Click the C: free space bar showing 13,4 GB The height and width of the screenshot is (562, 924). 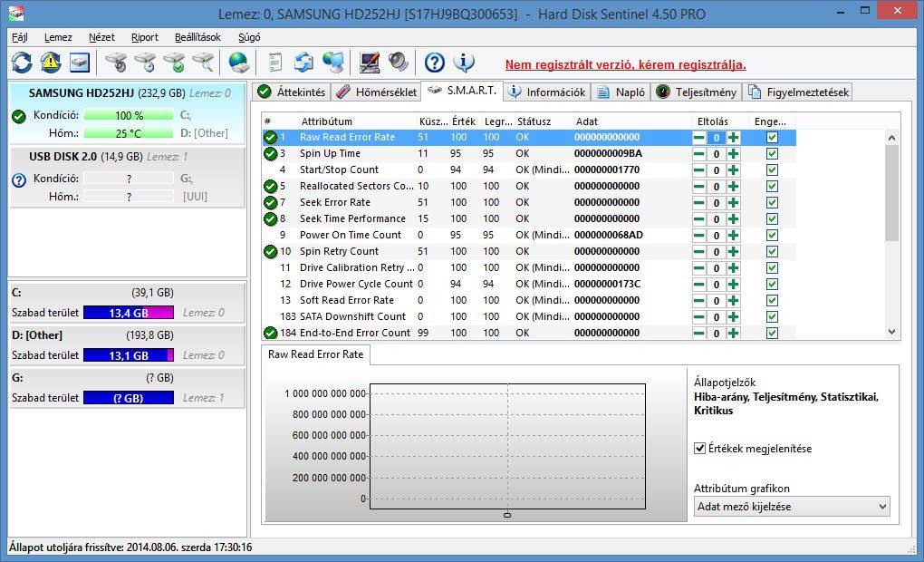pyautogui.click(x=129, y=313)
